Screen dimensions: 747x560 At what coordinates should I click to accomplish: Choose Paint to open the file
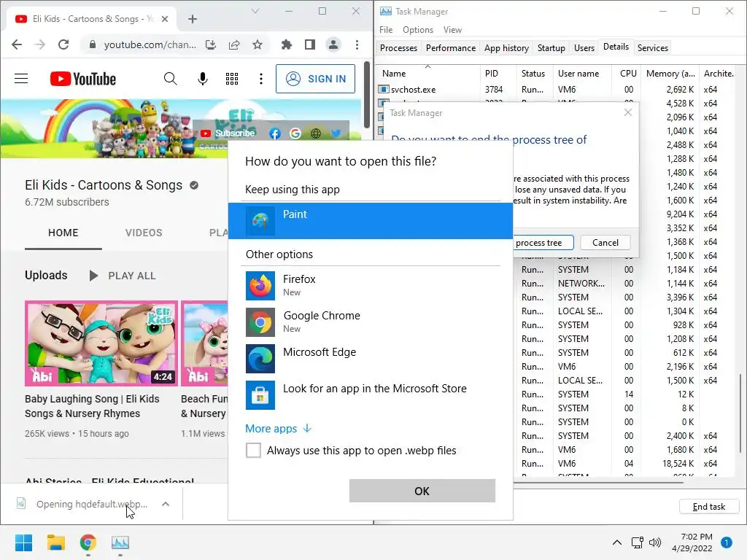pos(371,221)
